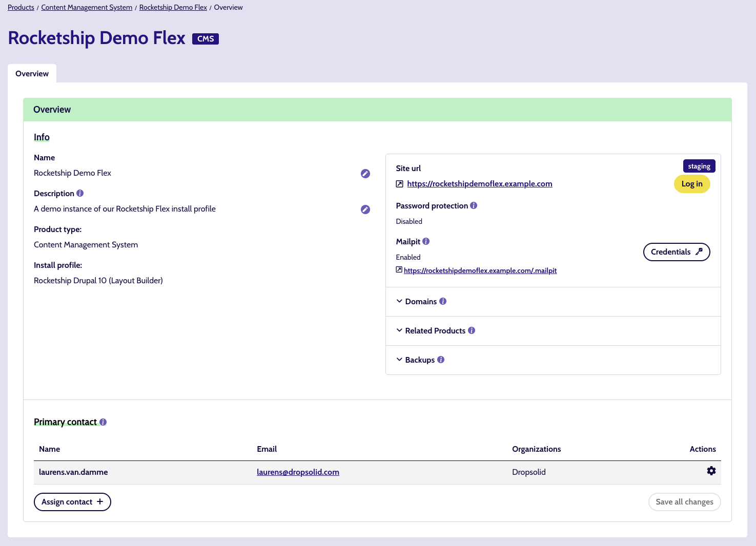756x546 pixels.
Task: Expand the Related Products section chevron
Action: pyautogui.click(x=399, y=330)
